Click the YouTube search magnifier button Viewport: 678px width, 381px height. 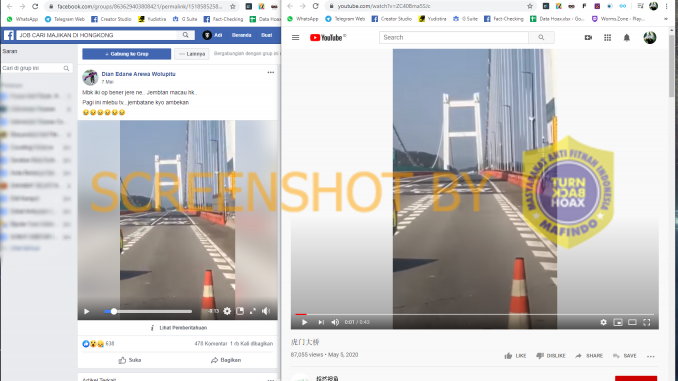[x=541, y=38]
